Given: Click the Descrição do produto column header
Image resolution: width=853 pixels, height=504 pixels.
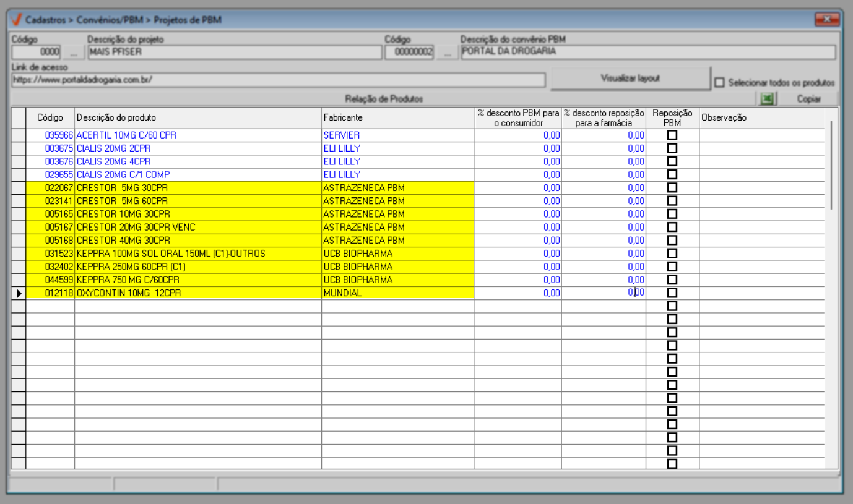Looking at the screenshot, I should pos(198,117).
